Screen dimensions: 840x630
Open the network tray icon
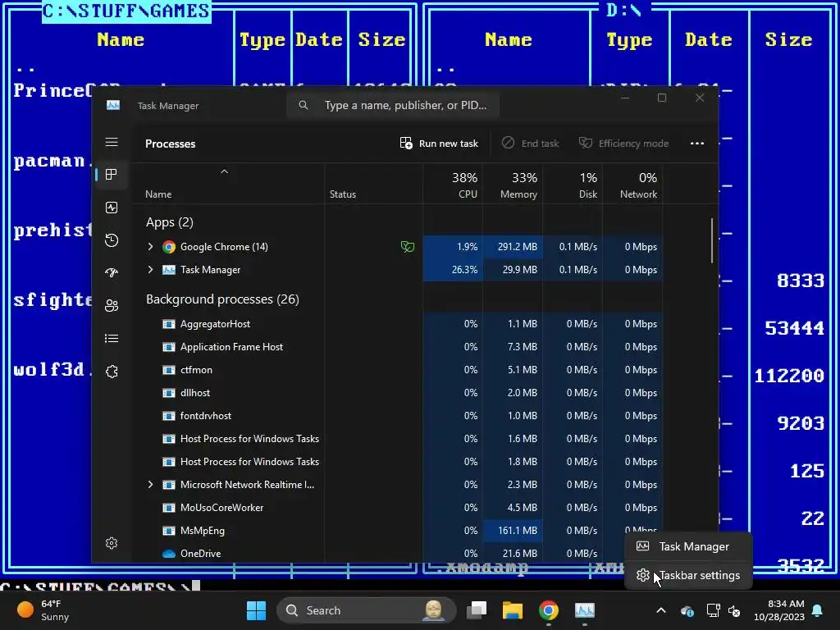pos(713,610)
